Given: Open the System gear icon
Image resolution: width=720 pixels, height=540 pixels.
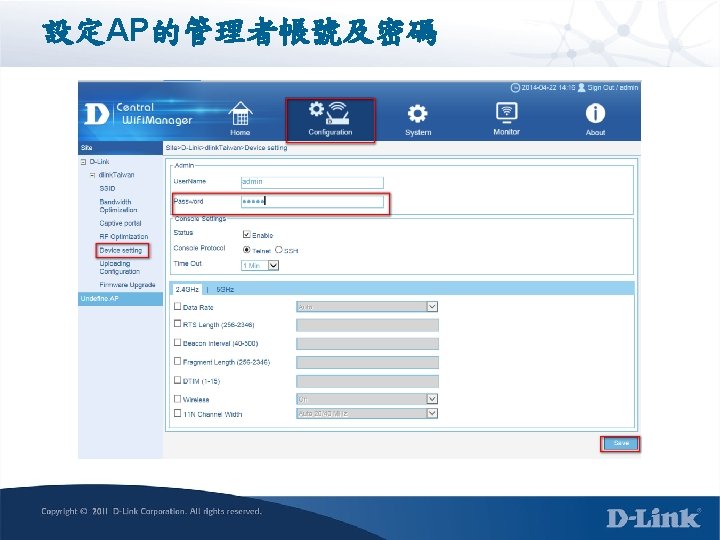Looking at the screenshot, I should (417, 113).
